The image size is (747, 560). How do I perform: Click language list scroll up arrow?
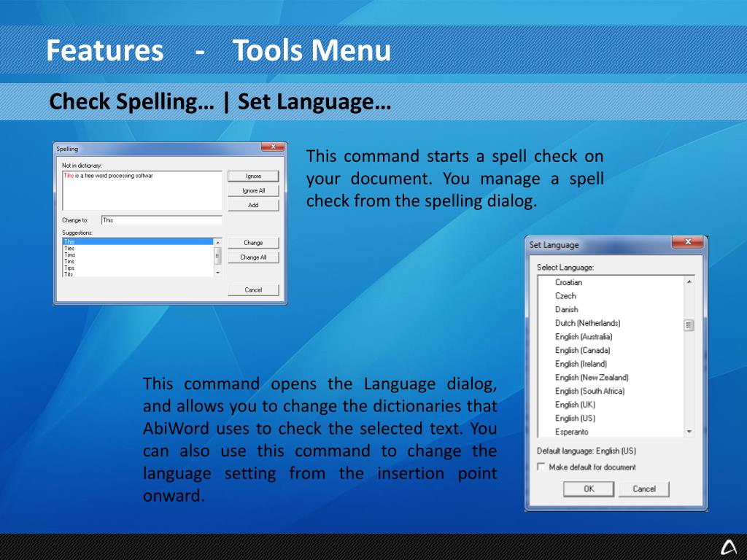(x=689, y=282)
